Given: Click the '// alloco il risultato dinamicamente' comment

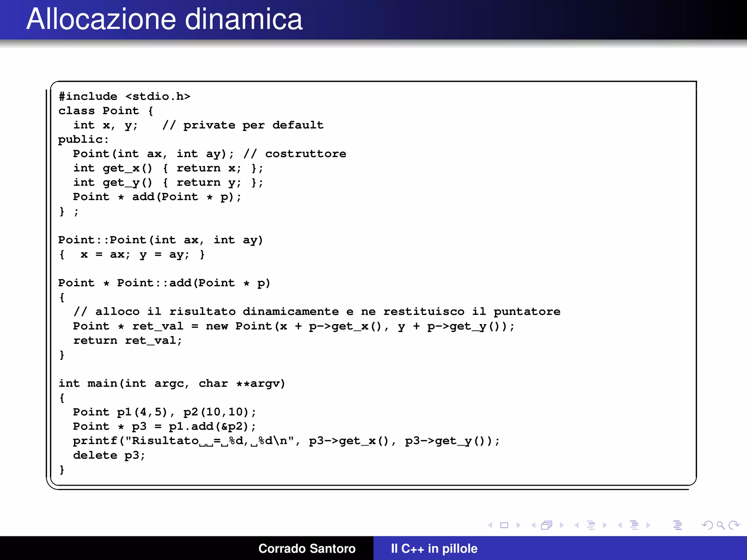Looking at the screenshot, I should pyautogui.click(x=317, y=312).
